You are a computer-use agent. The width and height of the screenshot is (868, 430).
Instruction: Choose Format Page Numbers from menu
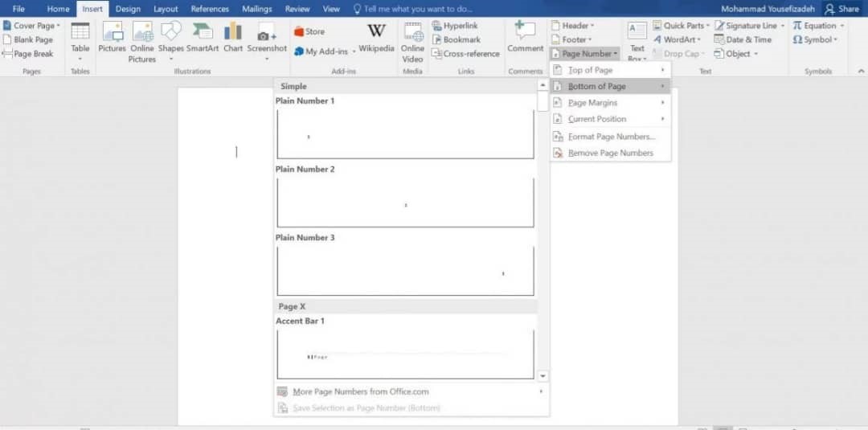611,137
